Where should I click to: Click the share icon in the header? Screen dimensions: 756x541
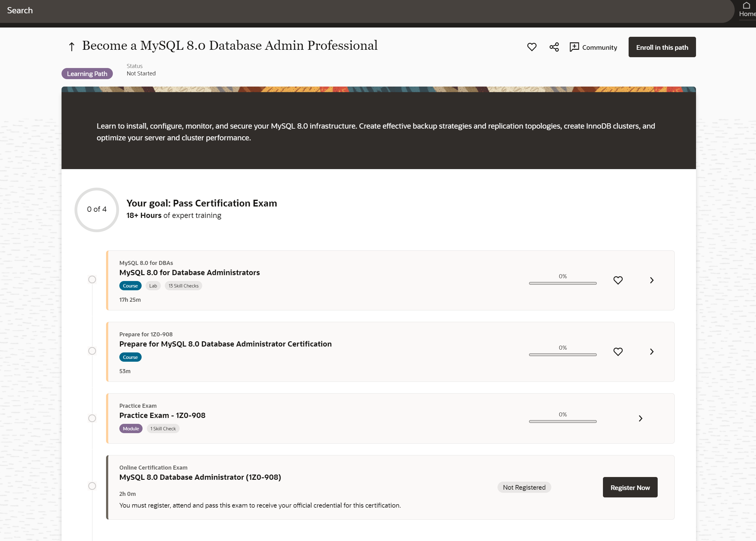tap(554, 47)
